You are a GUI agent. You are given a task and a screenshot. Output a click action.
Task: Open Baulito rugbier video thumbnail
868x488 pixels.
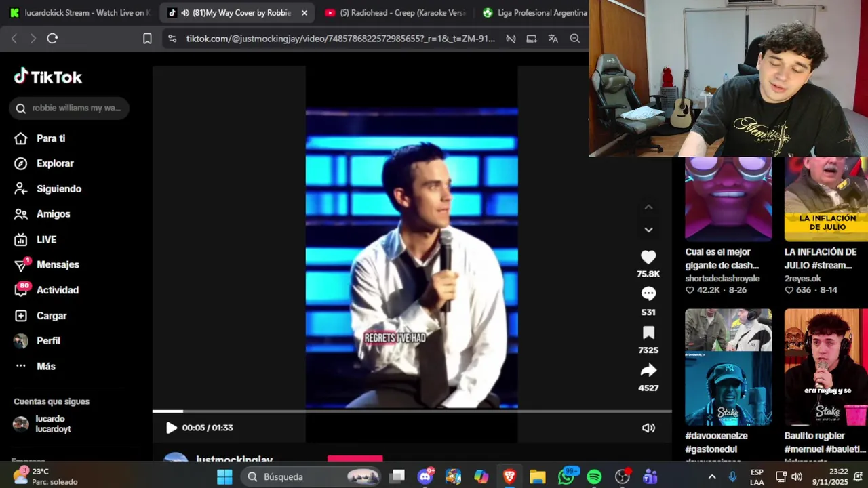pos(826,367)
